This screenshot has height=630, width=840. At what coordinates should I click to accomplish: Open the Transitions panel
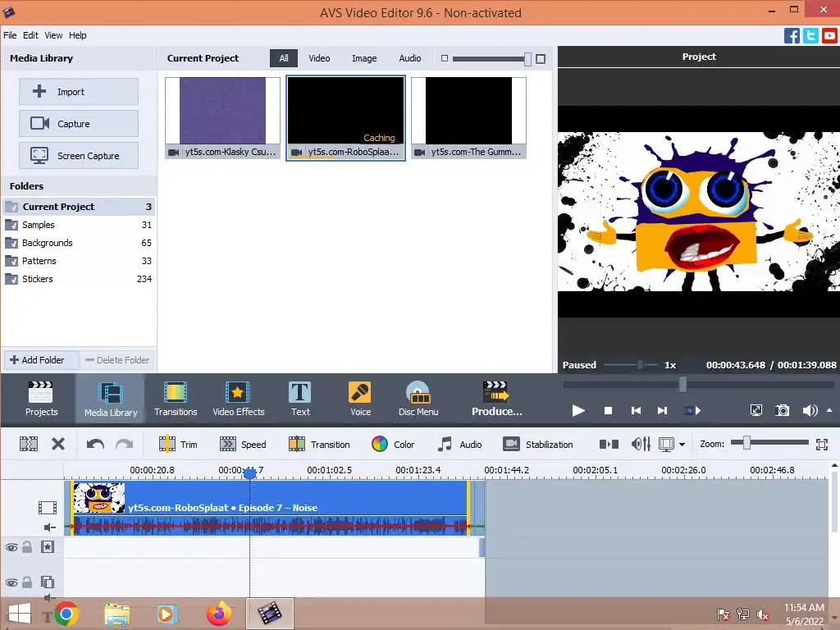176,399
